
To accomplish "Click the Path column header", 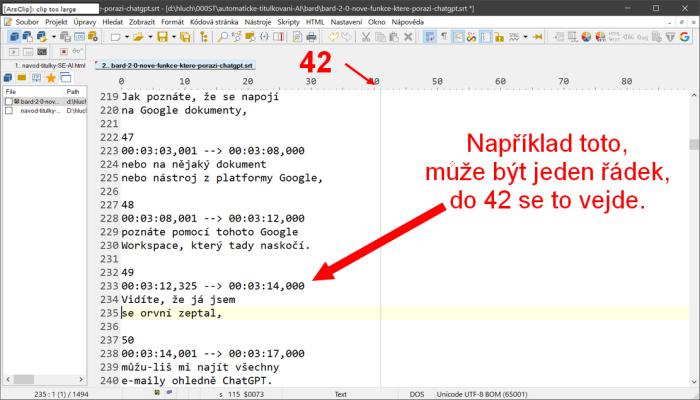I will [x=74, y=92].
